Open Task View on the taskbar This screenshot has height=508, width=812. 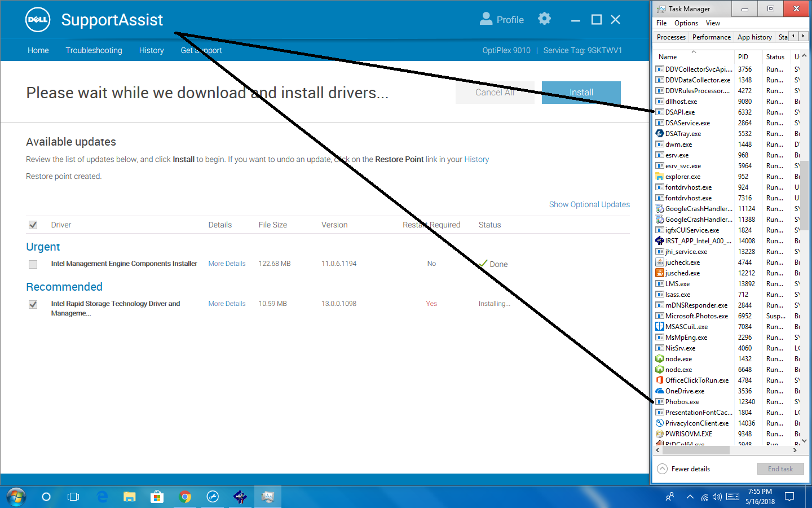(73, 497)
